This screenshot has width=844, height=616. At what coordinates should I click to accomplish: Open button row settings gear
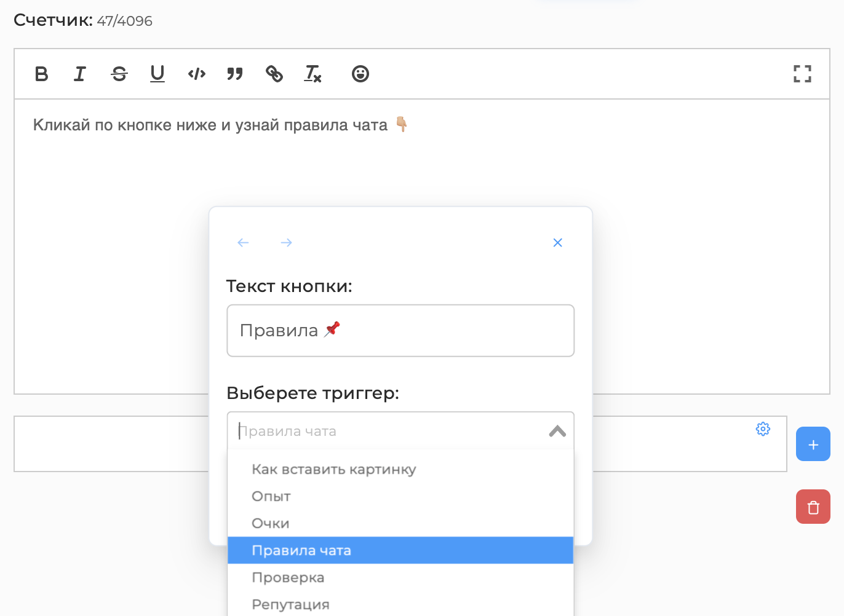click(763, 429)
